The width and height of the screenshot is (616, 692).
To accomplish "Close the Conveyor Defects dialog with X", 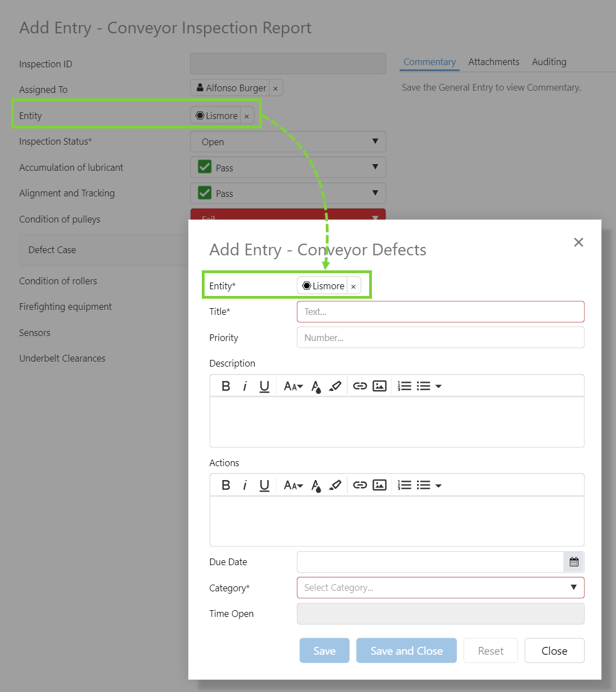I will pyautogui.click(x=578, y=242).
